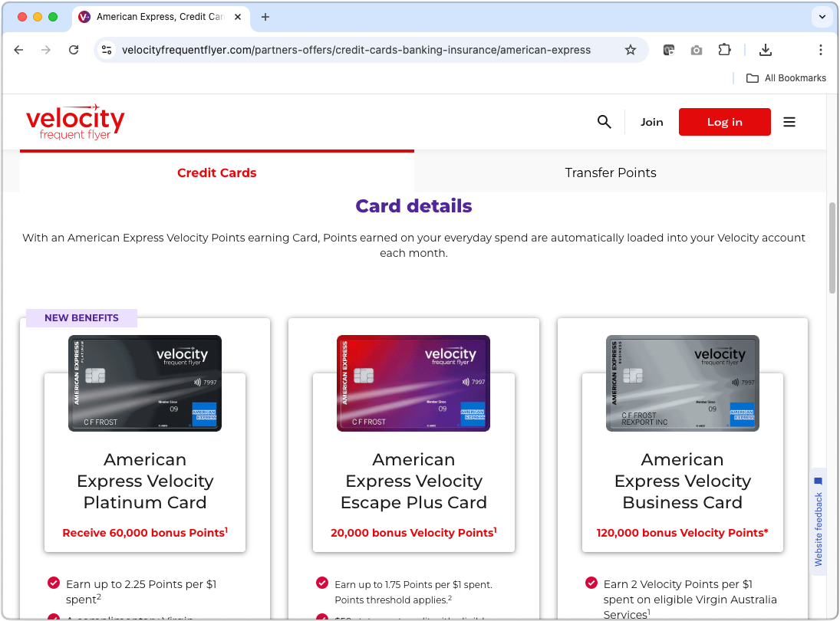Open the site search magnifier
The width and height of the screenshot is (840, 621).
604,122
